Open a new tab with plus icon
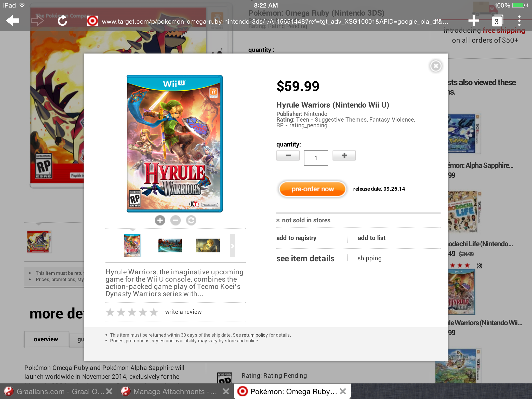 (474, 21)
